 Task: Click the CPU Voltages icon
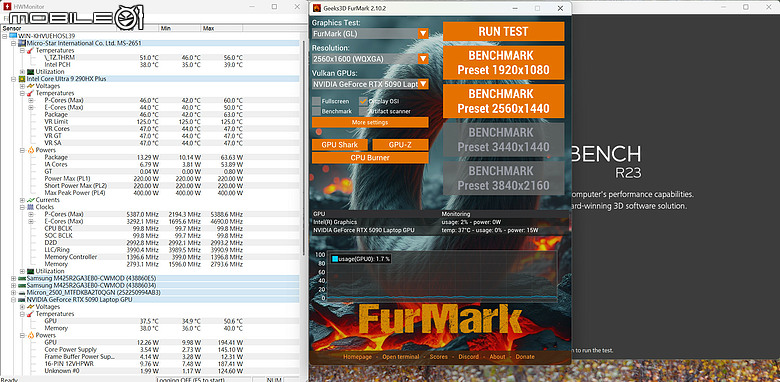point(30,86)
